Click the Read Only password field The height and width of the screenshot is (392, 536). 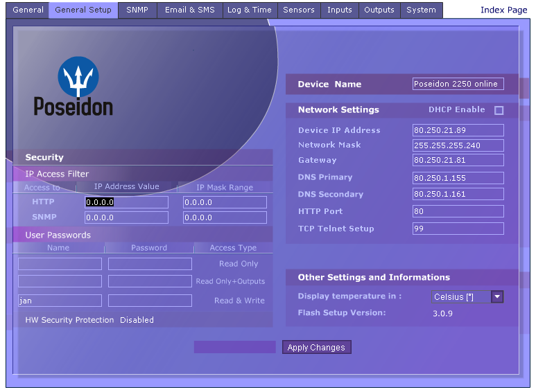pos(150,264)
